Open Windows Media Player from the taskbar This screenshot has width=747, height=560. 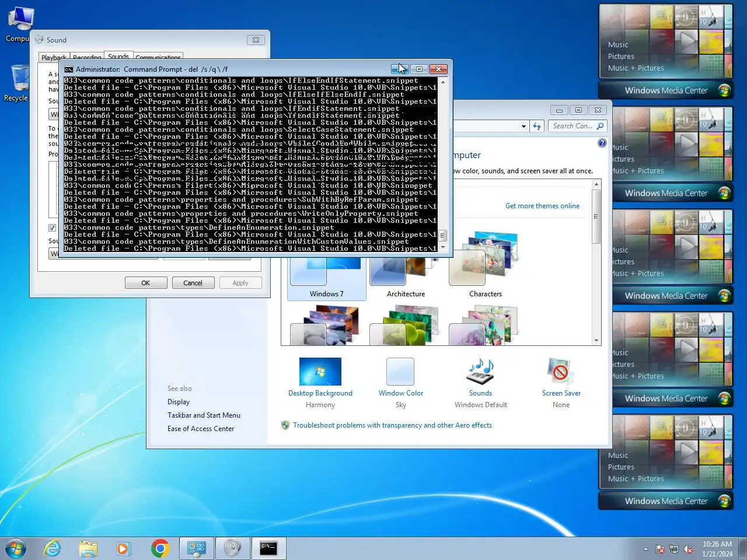pos(123,548)
